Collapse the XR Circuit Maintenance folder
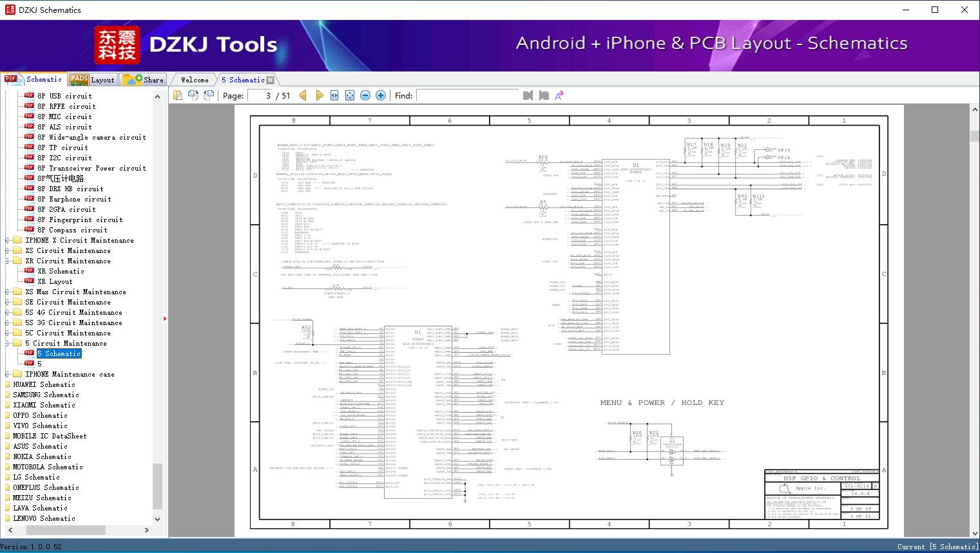The height and width of the screenshot is (553, 980). [x=7, y=261]
